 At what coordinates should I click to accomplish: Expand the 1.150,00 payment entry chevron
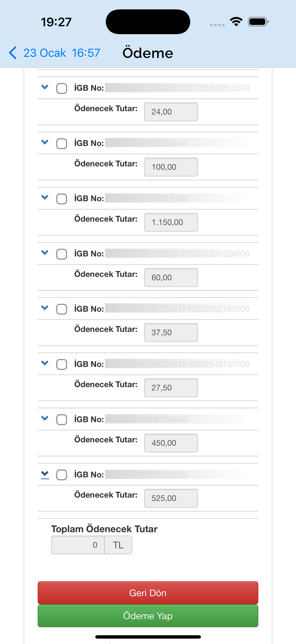pos(45,198)
